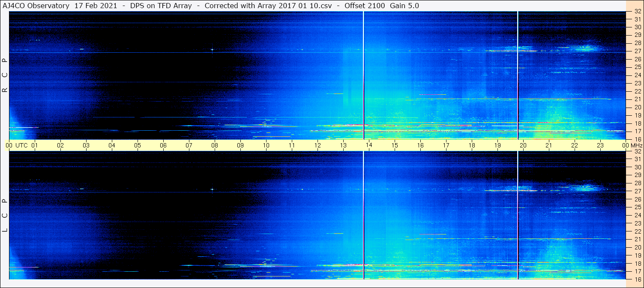
Task: Select hour label '21' on time axis
Action: pyautogui.click(x=549, y=145)
